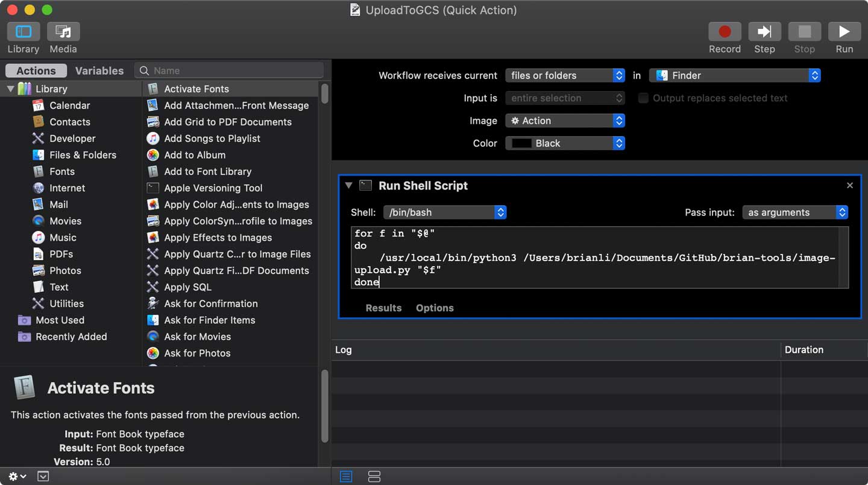Click the Log column header

click(556, 350)
